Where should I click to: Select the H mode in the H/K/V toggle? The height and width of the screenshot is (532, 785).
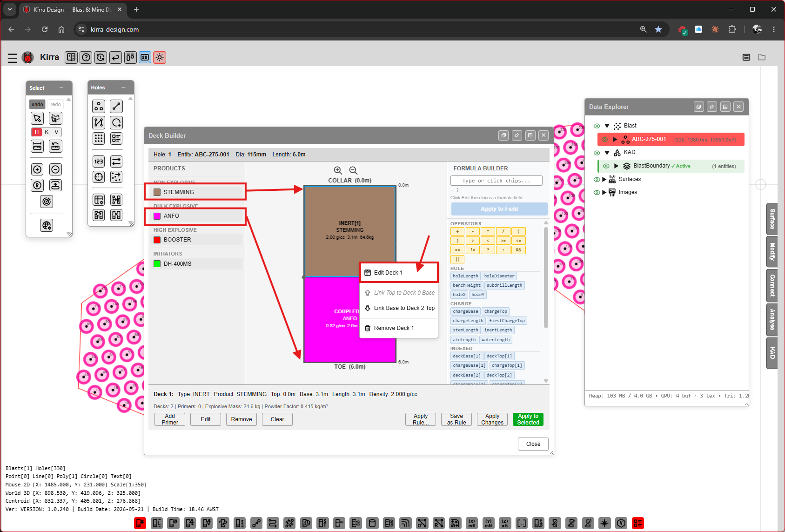point(37,132)
